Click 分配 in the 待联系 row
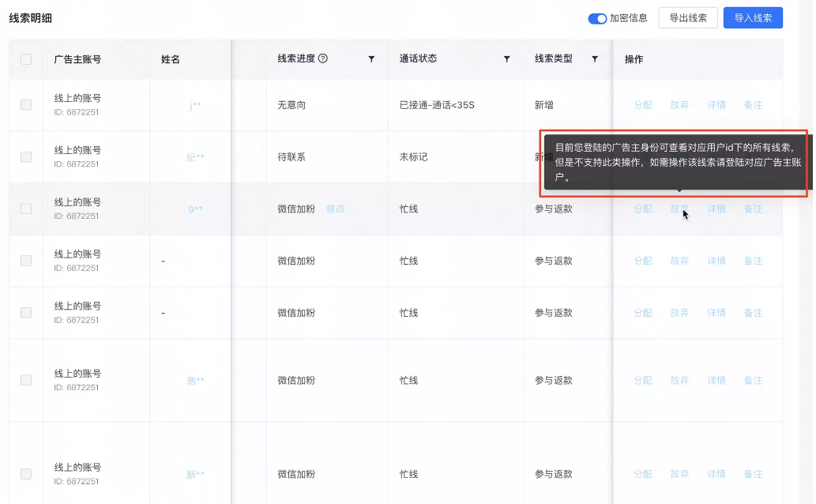Screen dimensions: 816x504 pyautogui.click(x=642, y=156)
